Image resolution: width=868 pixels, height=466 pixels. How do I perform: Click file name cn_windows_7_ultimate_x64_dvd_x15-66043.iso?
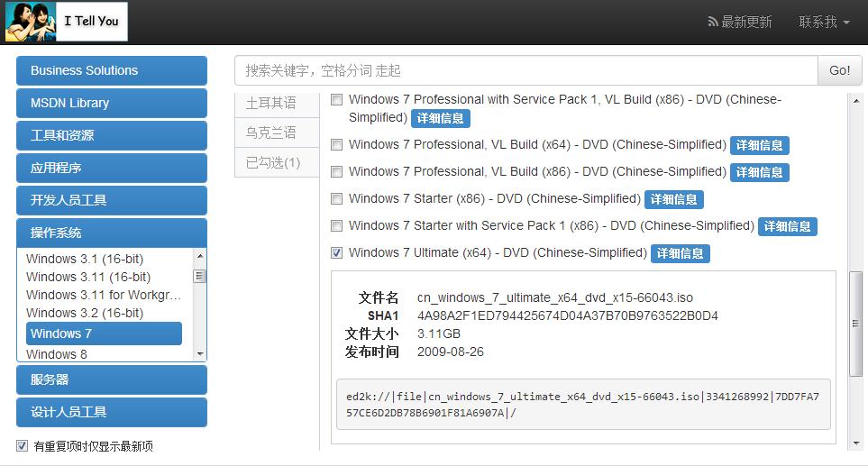[x=554, y=297]
